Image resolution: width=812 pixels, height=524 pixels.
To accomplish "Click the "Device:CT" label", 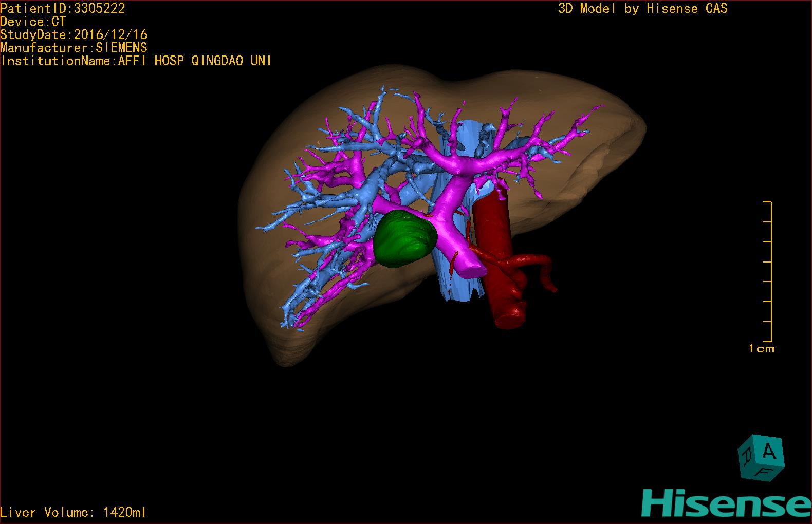I will point(33,22).
